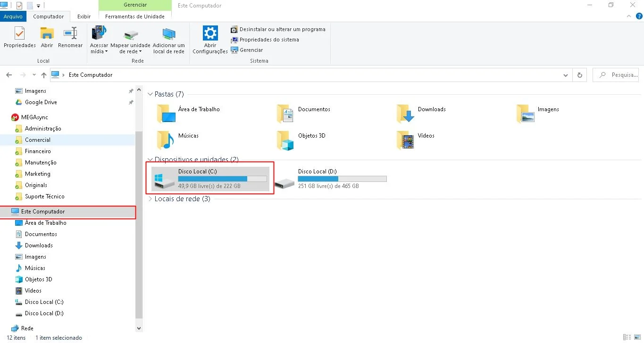Switch to the Exibir ribbon tab

[x=84, y=16]
